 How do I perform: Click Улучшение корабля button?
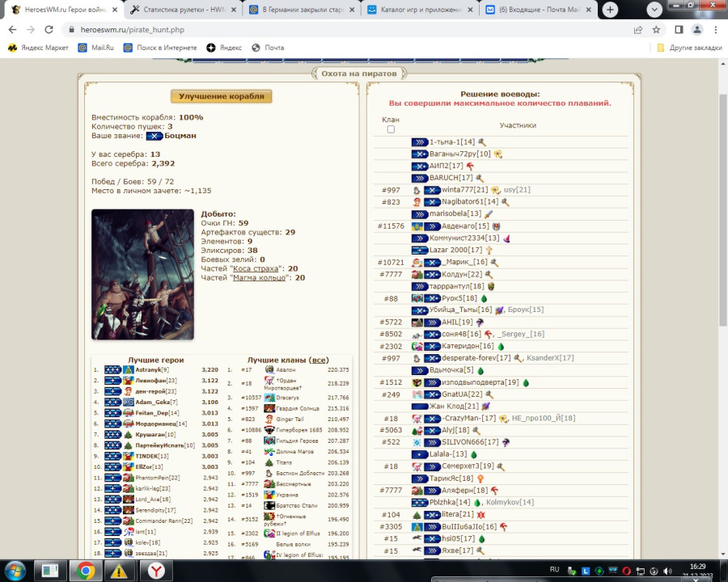222,96
